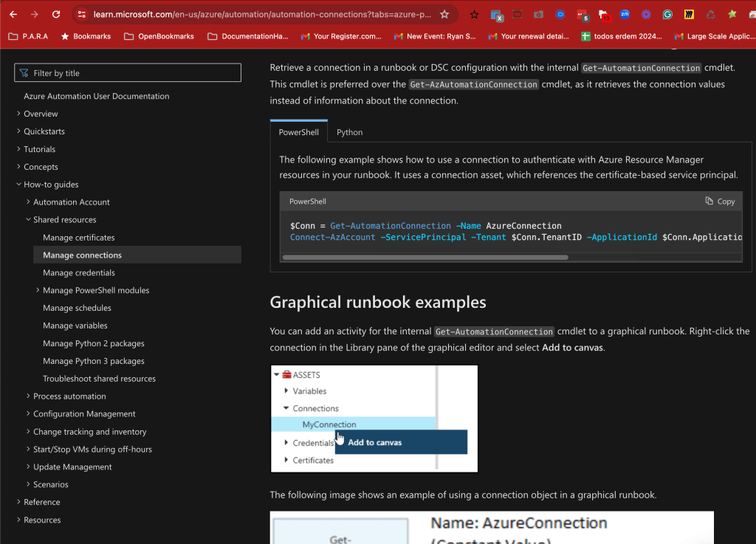Open Manage variables article
Screen dimensions: 756x544
click(x=75, y=326)
